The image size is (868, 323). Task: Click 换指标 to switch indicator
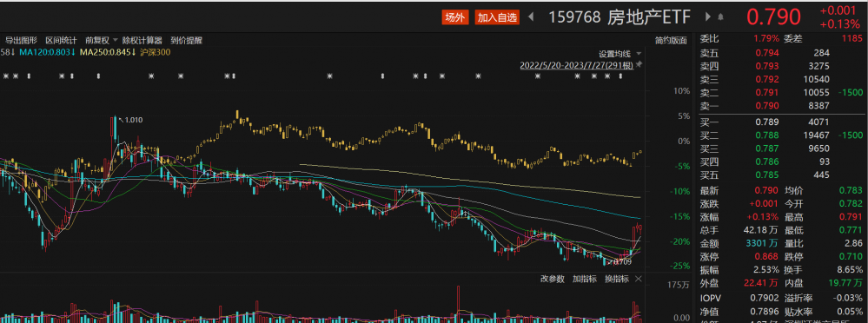coord(617,279)
